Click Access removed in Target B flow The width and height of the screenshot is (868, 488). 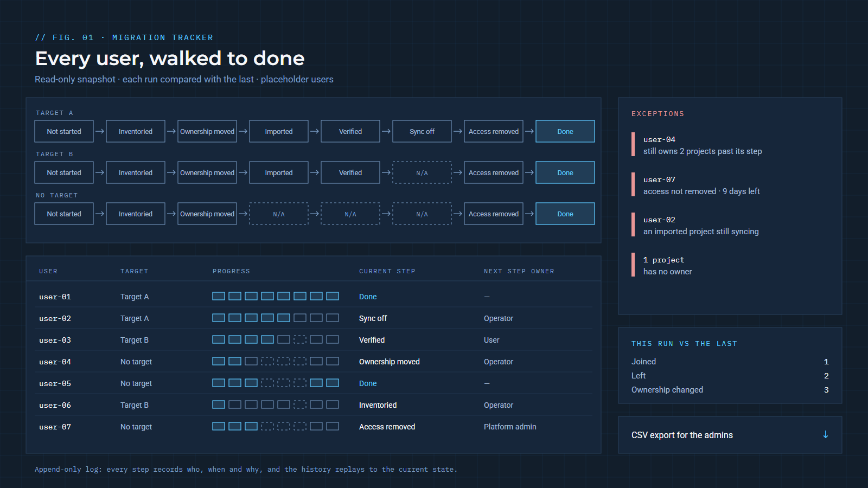[494, 172]
